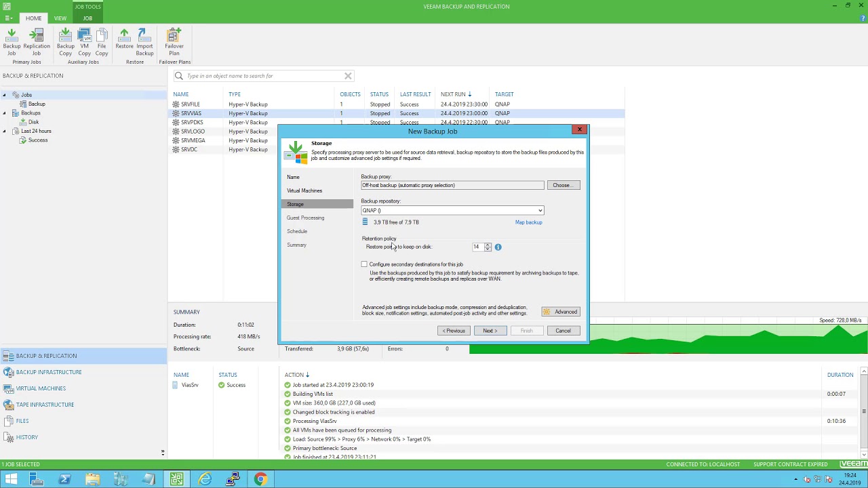
Task: Go to the Schedule wizard step
Action: 297,231
